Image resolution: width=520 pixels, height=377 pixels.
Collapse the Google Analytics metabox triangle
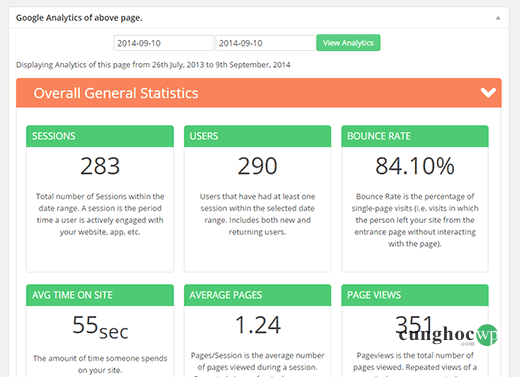tap(498, 18)
